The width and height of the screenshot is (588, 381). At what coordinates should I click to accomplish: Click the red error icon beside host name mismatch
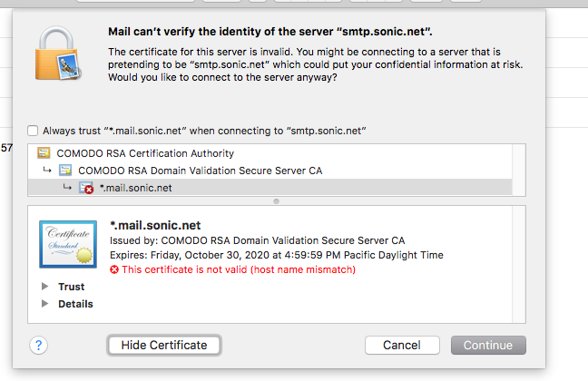pyautogui.click(x=114, y=269)
